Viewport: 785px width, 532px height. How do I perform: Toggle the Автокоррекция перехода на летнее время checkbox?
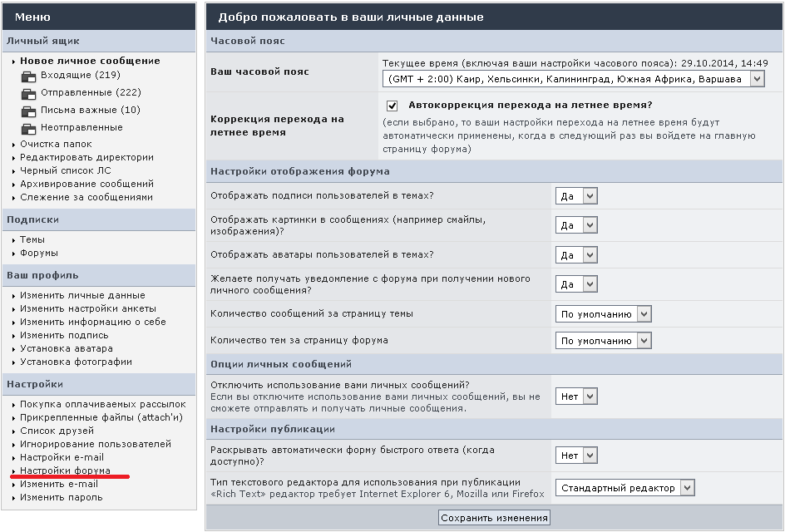(392, 106)
